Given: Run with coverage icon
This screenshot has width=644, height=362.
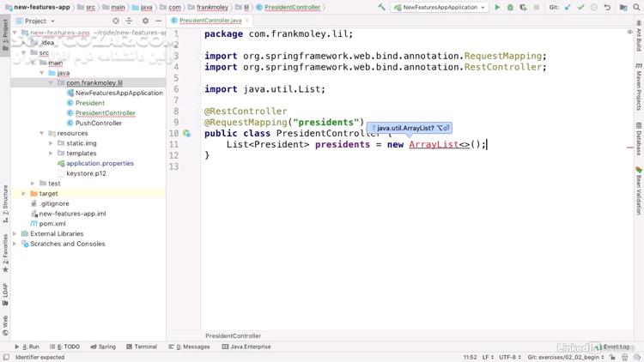Looking at the screenshot, I should pos(523,7).
